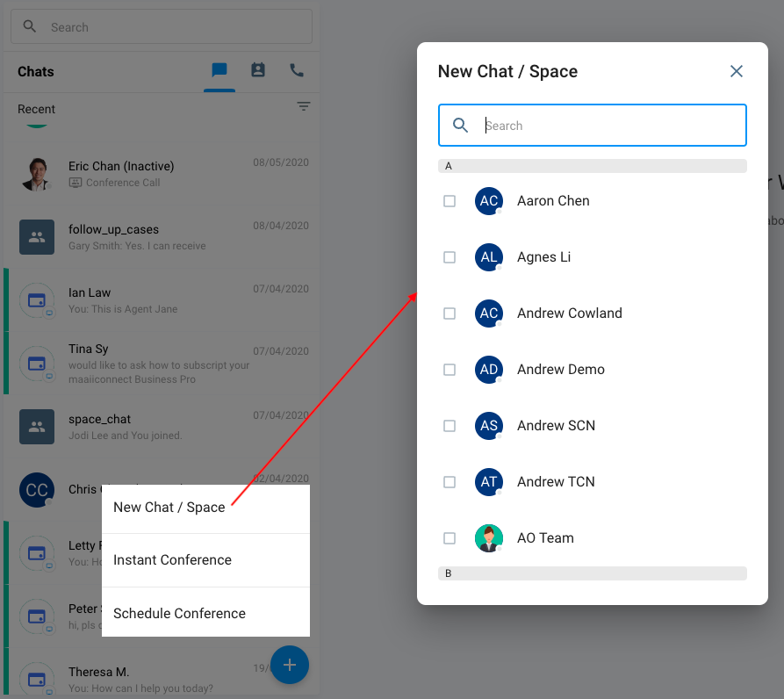Open the Tina Sy conversation
This screenshot has height=699, width=784.
pos(162,364)
